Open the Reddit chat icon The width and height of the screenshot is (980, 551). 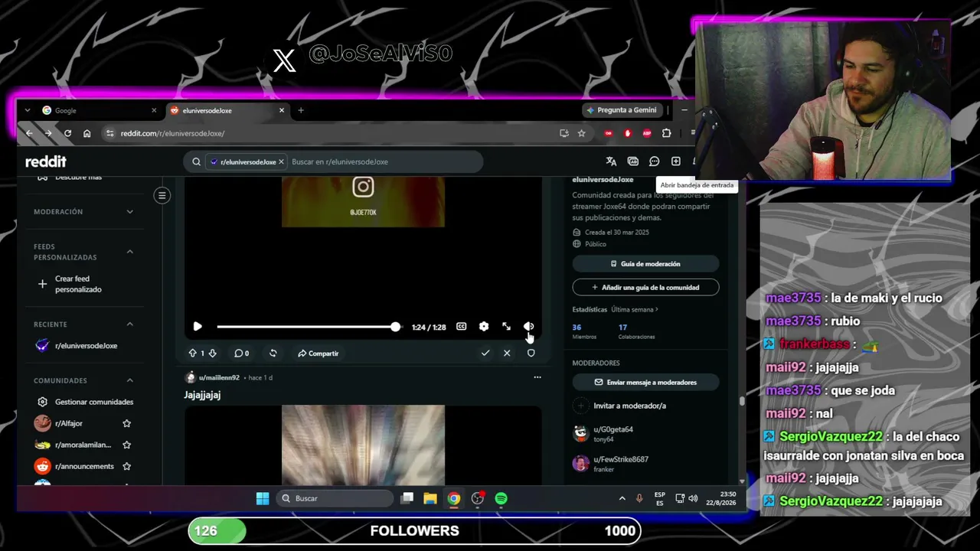[655, 161]
